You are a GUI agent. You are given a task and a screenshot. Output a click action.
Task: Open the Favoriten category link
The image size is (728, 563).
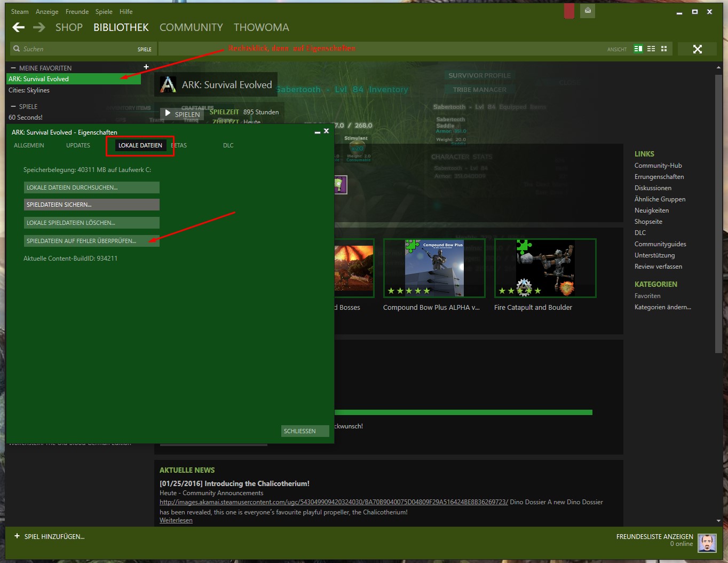click(647, 296)
